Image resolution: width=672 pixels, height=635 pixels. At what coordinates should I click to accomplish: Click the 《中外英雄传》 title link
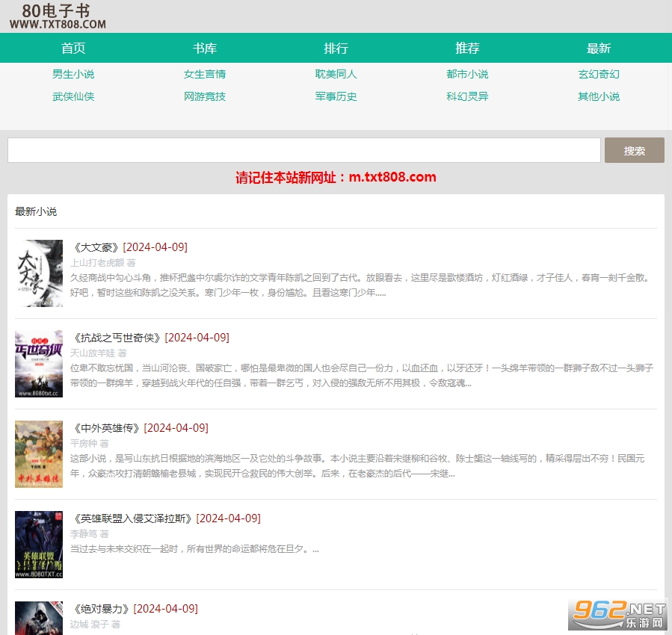(x=106, y=428)
